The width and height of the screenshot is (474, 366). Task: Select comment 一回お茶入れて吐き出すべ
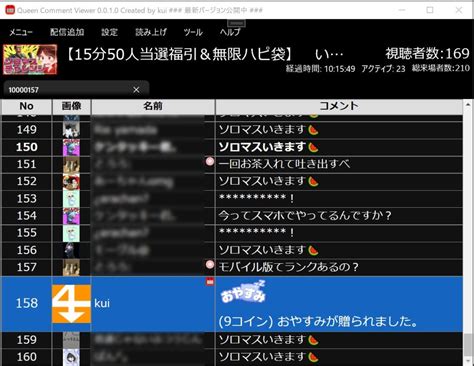(x=284, y=164)
